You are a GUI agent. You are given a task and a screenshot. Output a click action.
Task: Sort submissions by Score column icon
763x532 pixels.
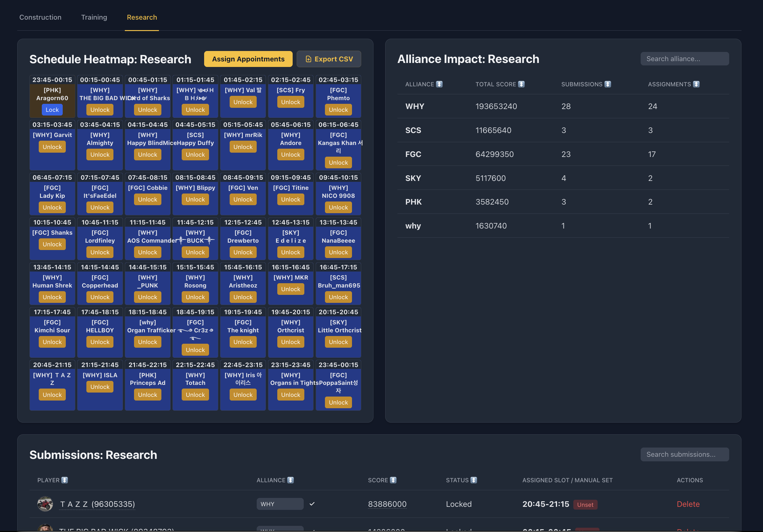click(393, 480)
